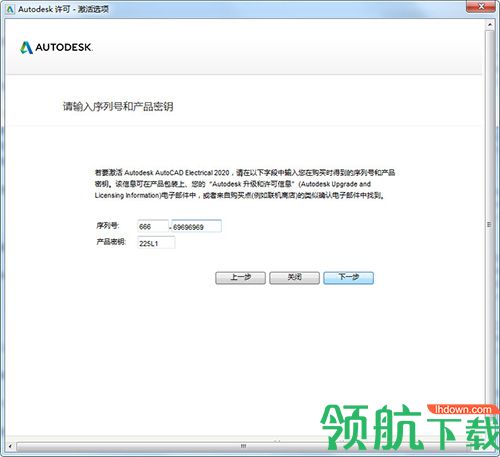Click the 上一步 (Back) button

(x=240, y=278)
